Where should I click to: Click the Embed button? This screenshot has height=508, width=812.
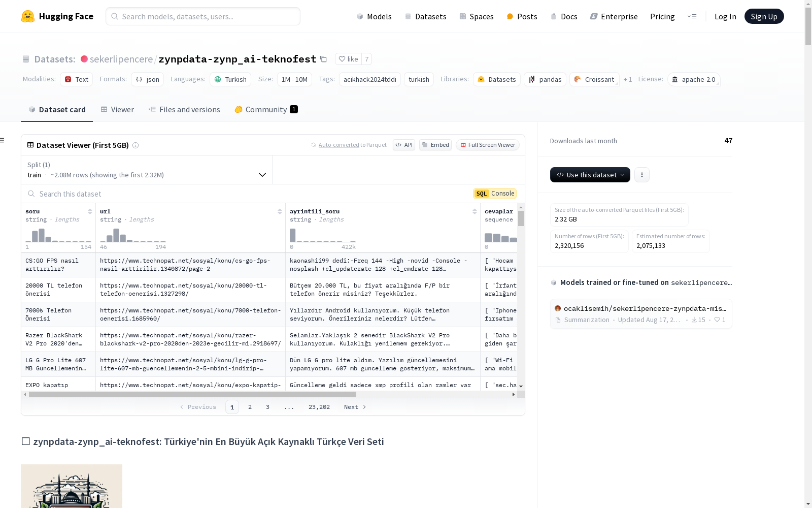click(x=435, y=145)
